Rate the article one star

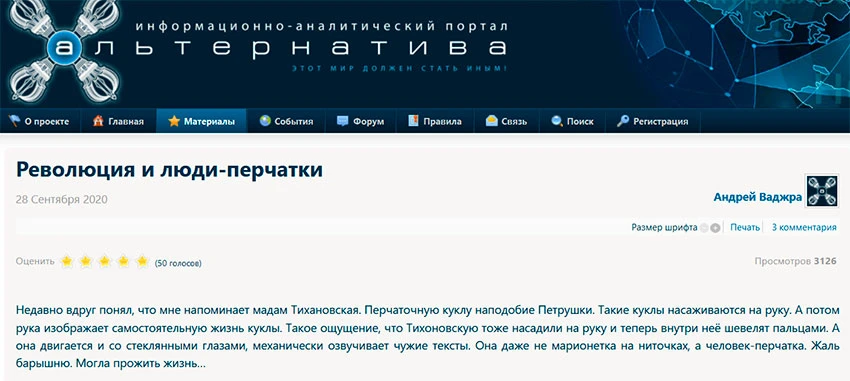point(67,262)
